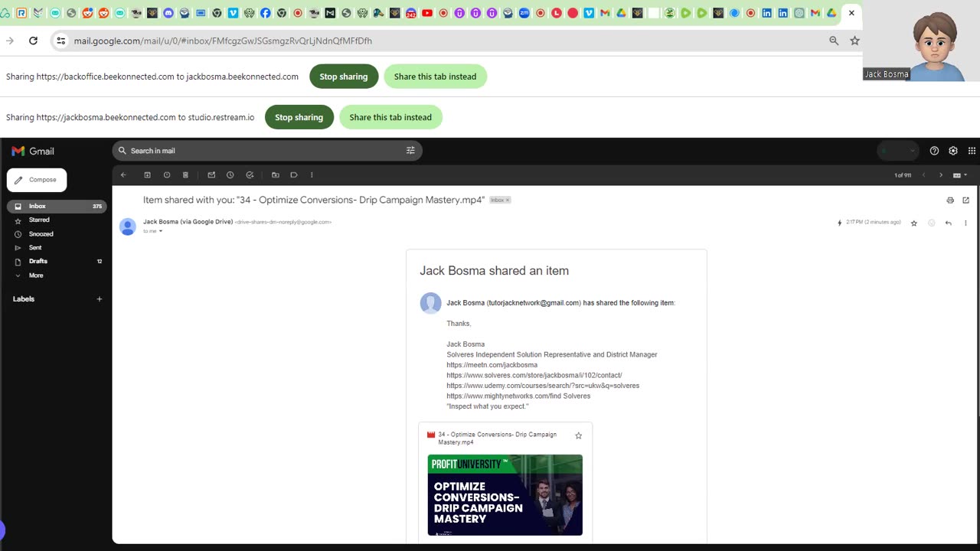Open meetn.com/jackbosma link
Image resolution: width=980 pixels, height=551 pixels.
pyautogui.click(x=492, y=365)
